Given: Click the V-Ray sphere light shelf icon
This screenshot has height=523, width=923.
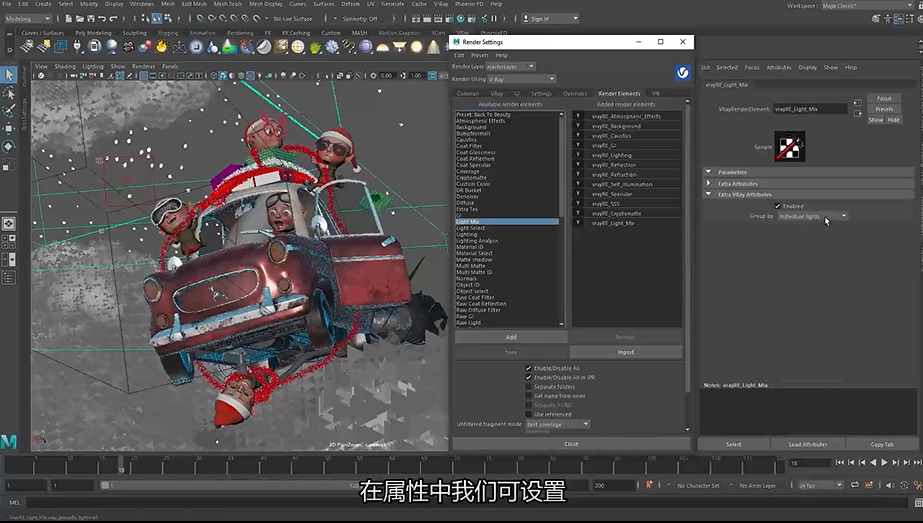Looking at the screenshot, I should point(417,47).
